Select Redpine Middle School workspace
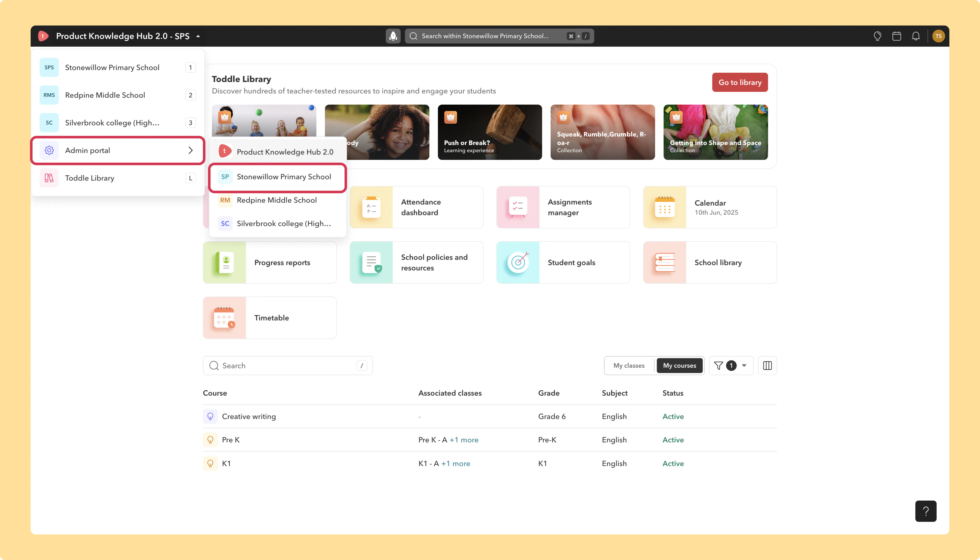The height and width of the screenshot is (560, 980). click(118, 95)
